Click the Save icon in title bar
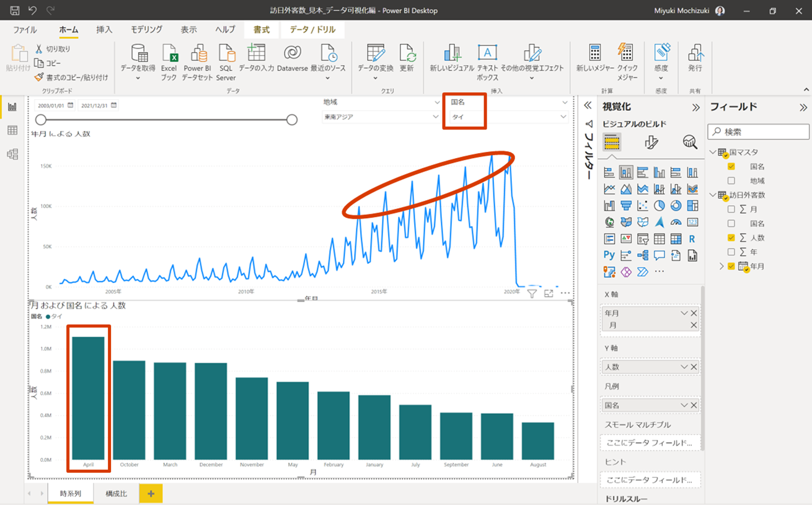This screenshot has height=505, width=812. pos(15,11)
